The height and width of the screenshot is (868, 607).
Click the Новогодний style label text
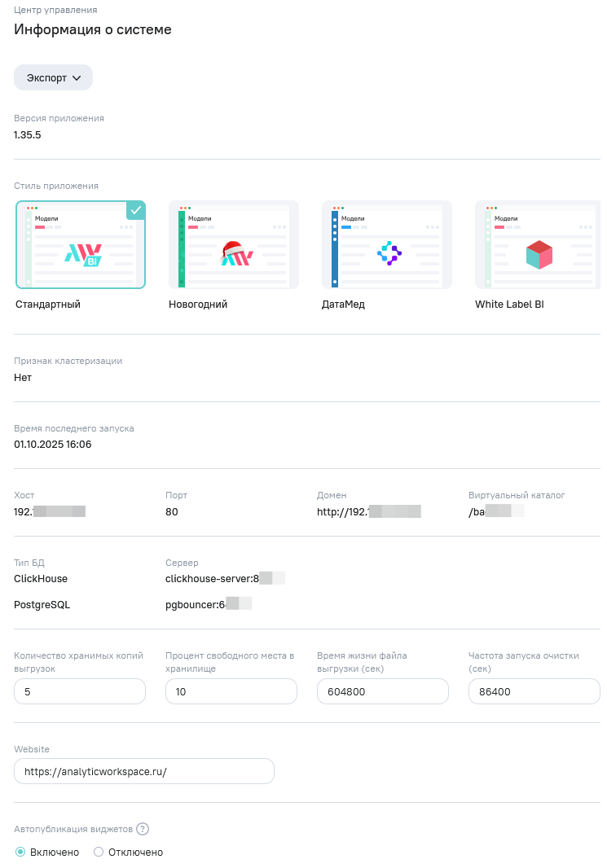pos(198,305)
